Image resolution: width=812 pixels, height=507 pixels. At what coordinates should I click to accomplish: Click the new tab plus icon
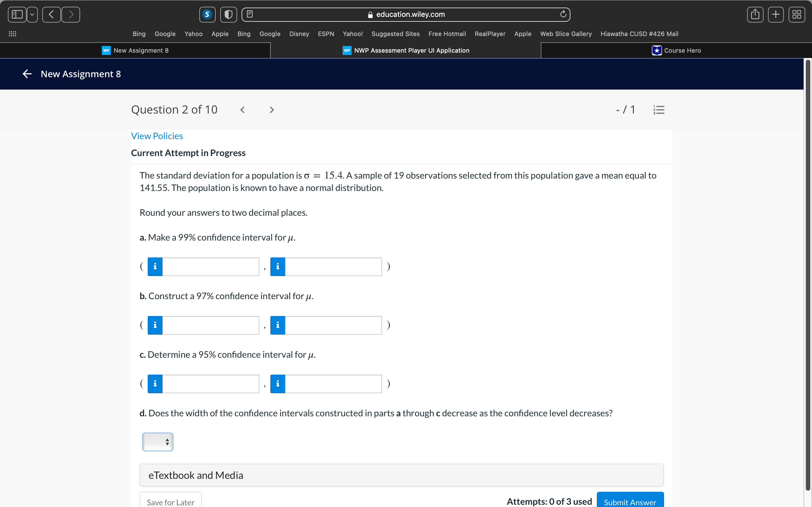point(776,14)
